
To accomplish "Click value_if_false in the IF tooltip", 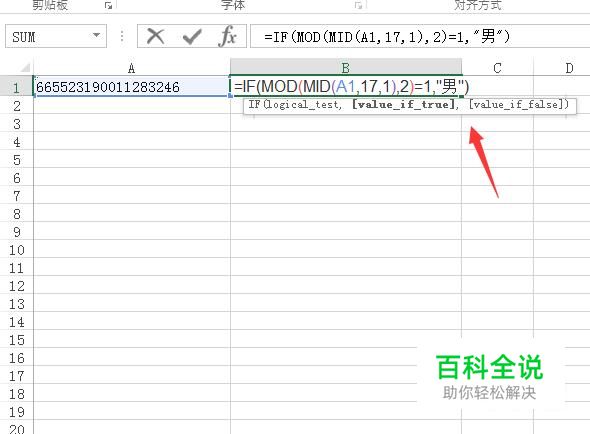I will point(516,105).
